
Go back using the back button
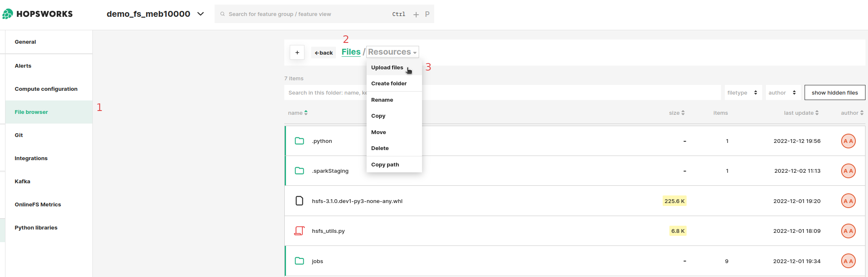(x=324, y=53)
